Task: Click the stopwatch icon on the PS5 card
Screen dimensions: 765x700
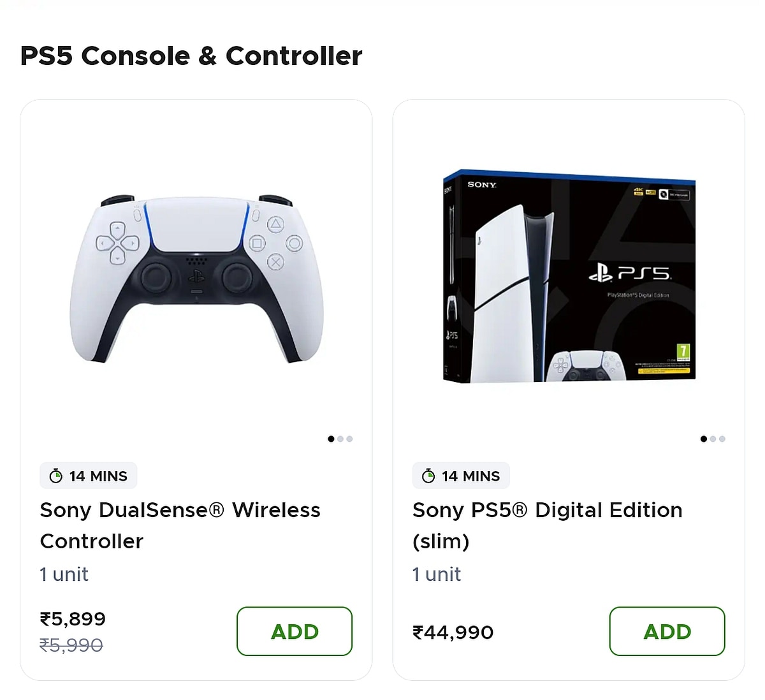Action: 428,476
